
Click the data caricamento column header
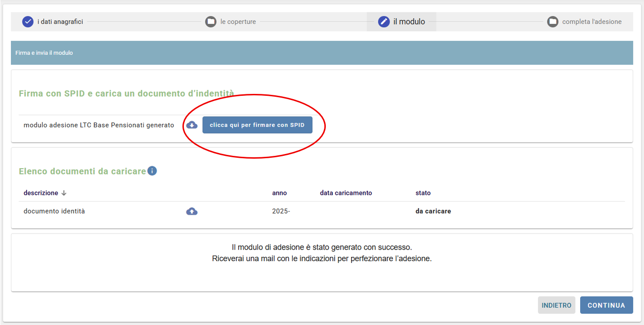tap(346, 193)
